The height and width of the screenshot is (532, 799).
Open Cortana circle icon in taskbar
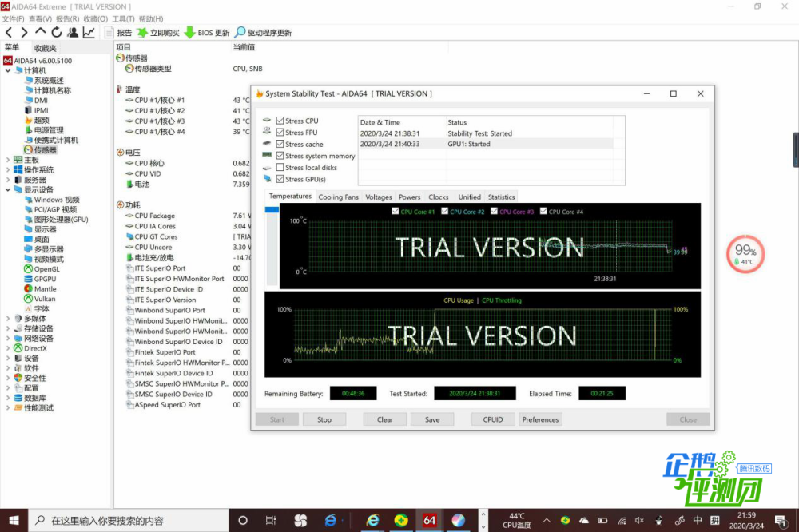click(243, 520)
